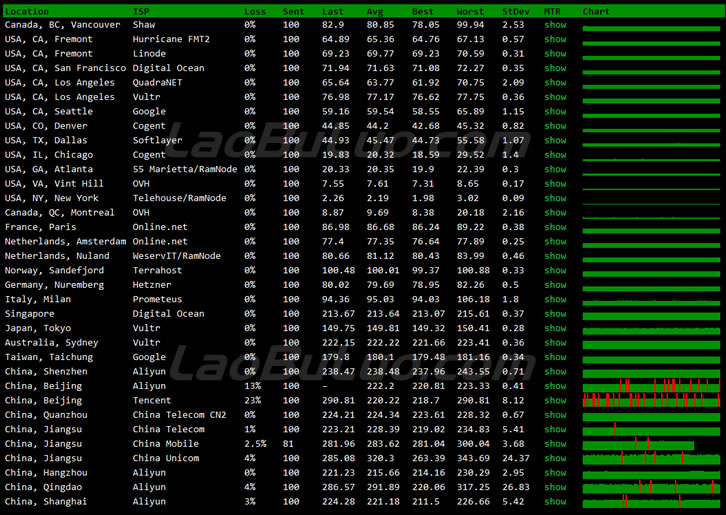Open show link for QuadraNET Los Angeles
The image size is (726, 515).
pyautogui.click(x=555, y=82)
